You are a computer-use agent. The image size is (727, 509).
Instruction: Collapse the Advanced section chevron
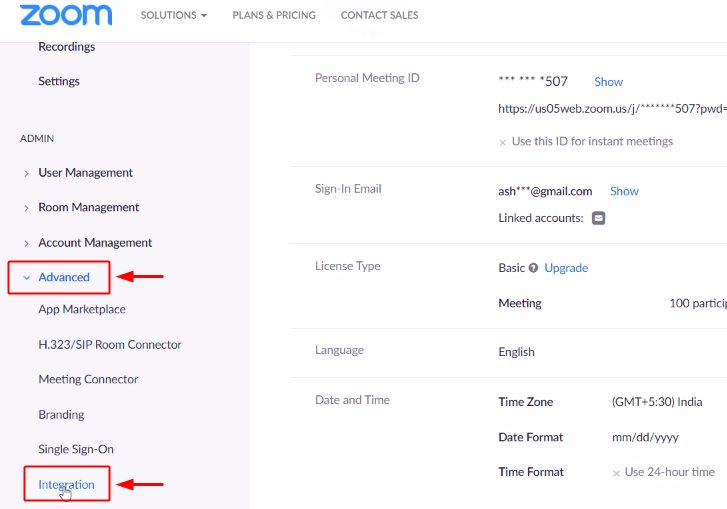click(x=26, y=278)
